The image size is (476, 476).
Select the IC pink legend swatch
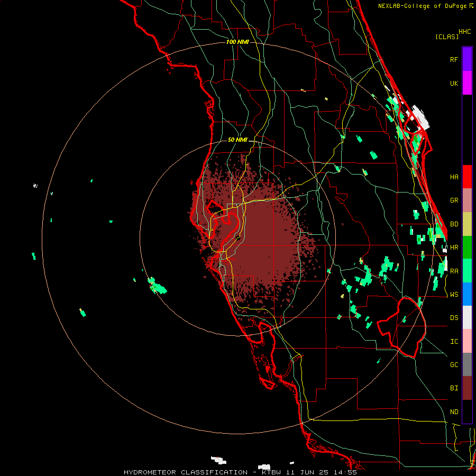click(467, 341)
